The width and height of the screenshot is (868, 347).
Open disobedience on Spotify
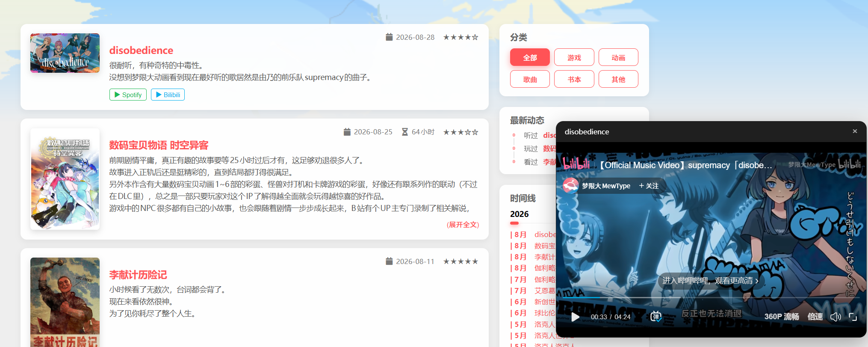pyautogui.click(x=128, y=95)
